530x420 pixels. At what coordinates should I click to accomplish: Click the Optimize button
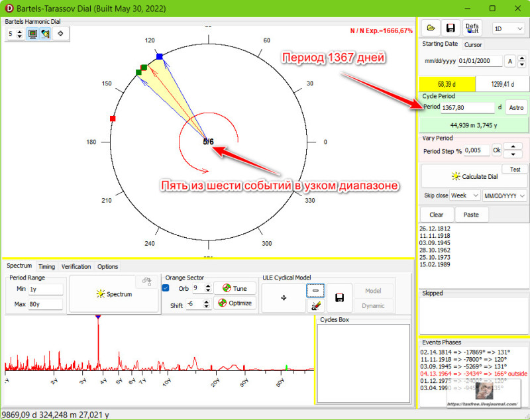click(x=235, y=303)
